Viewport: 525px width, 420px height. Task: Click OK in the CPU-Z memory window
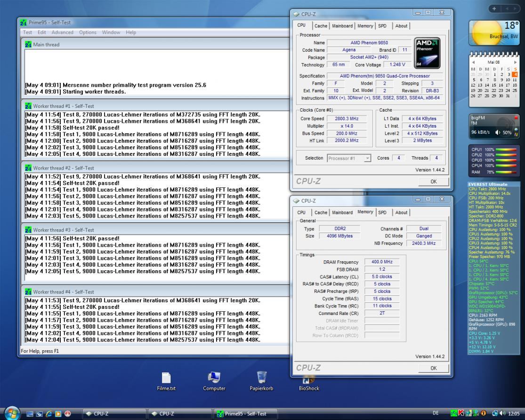(x=434, y=368)
